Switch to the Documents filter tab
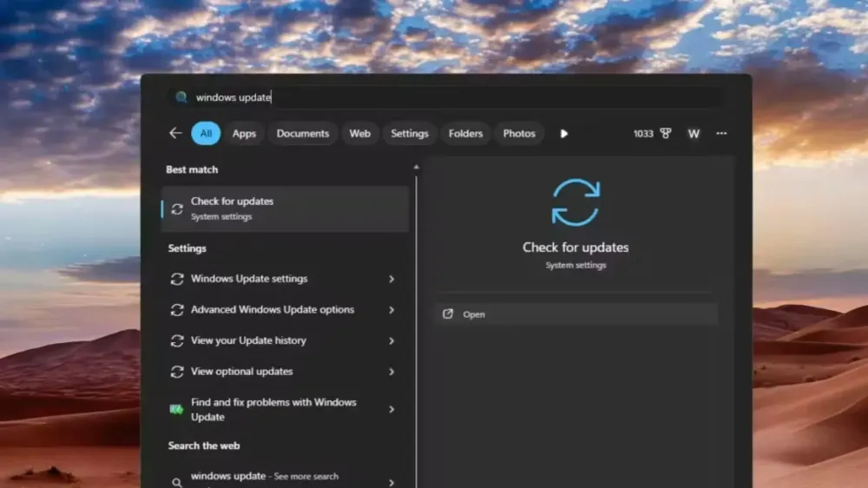 [x=303, y=134]
